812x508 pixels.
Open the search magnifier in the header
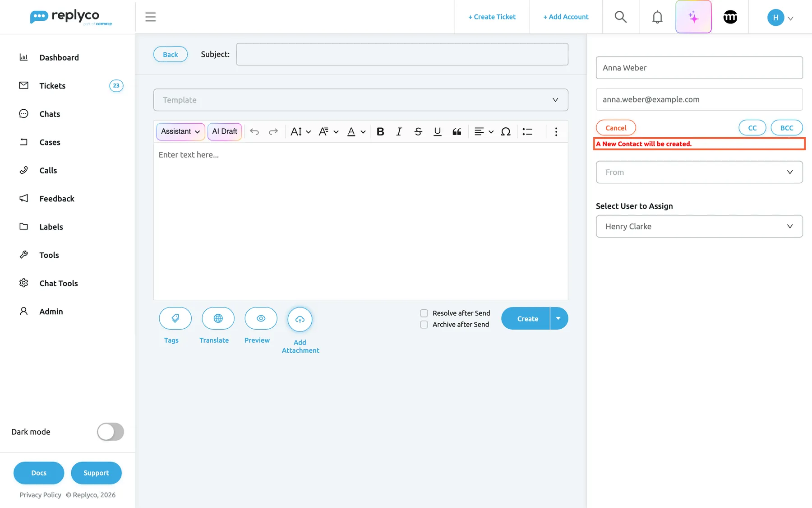621,17
